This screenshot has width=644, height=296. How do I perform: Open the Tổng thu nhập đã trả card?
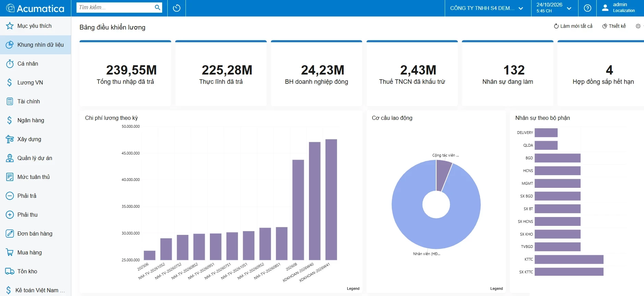pos(125,73)
